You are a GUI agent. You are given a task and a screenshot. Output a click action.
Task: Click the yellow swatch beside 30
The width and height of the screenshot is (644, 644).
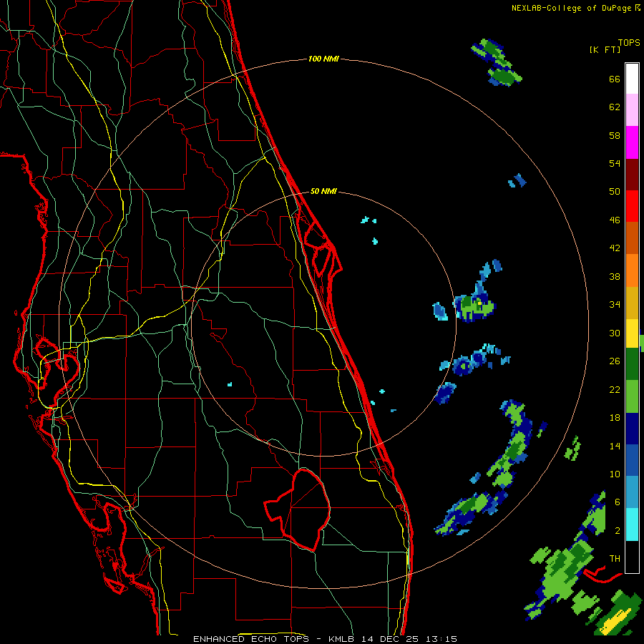click(632, 333)
